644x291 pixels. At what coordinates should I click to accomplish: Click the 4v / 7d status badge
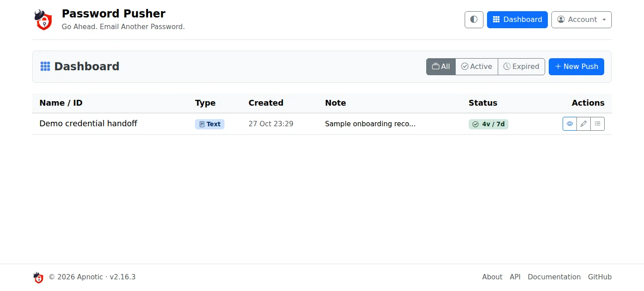[488, 124]
